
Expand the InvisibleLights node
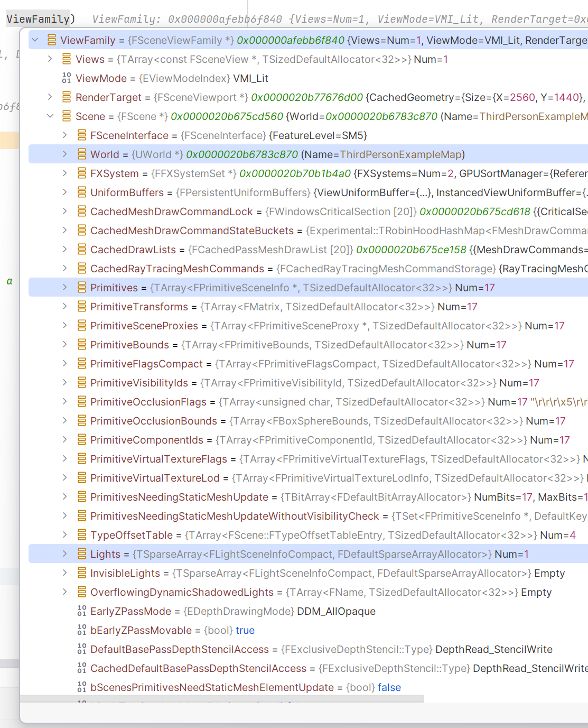(65, 573)
